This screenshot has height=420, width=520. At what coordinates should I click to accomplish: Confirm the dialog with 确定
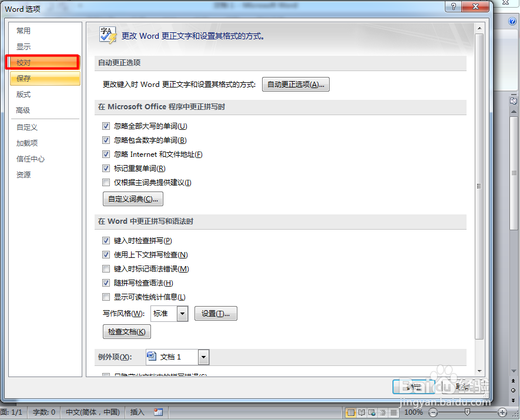(414, 387)
